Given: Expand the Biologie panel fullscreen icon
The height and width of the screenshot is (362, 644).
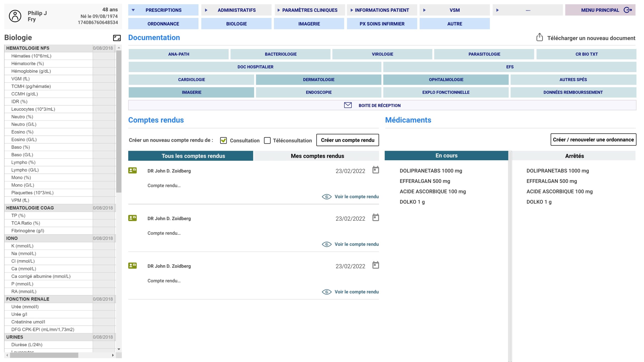Looking at the screenshot, I should click(117, 38).
